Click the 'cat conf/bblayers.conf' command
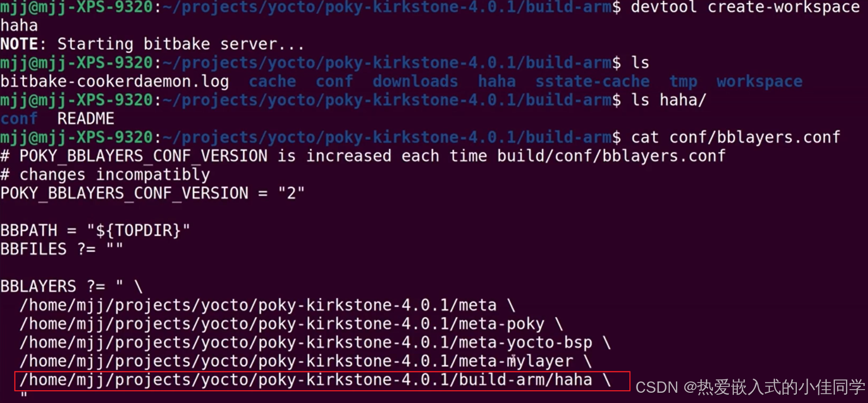Screen dimensions: 868x403 pyautogui.click(x=735, y=137)
